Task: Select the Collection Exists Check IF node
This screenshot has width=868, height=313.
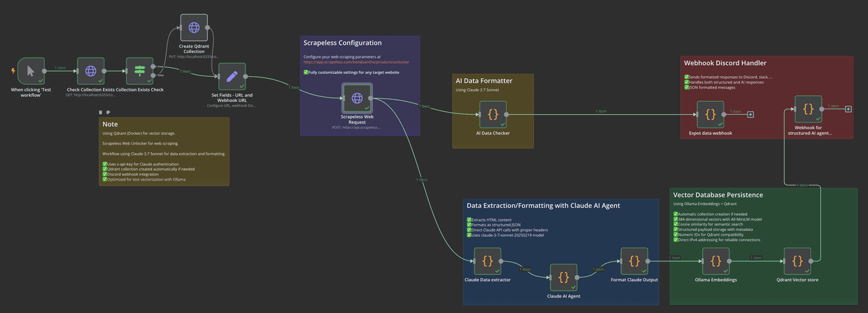Action: [140, 71]
